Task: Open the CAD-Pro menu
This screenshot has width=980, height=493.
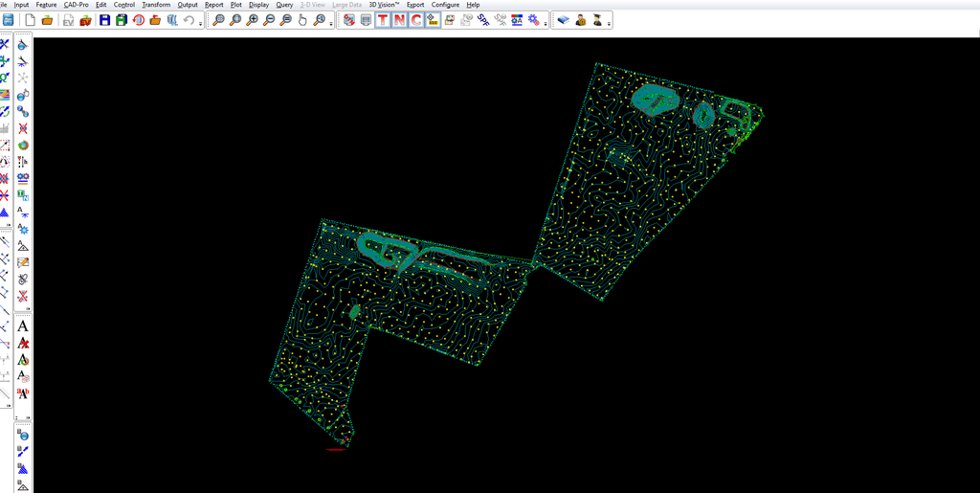Action: pos(76,5)
